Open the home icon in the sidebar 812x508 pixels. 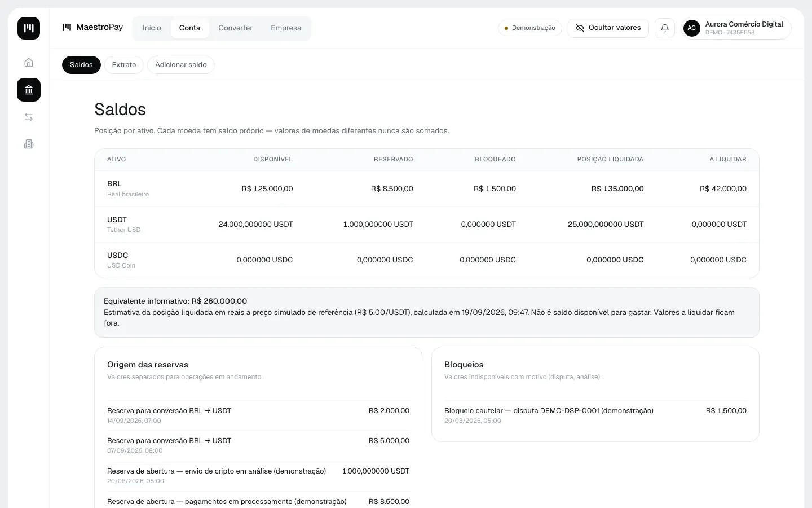pos(29,63)
